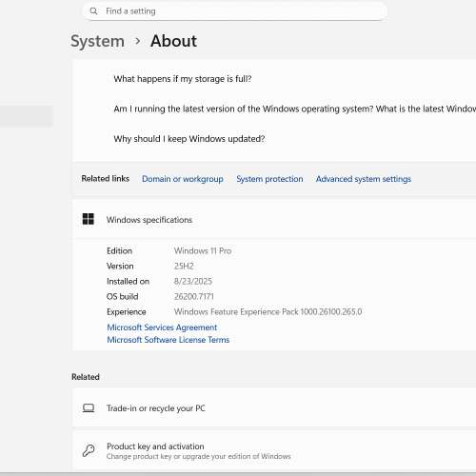Open Trade-in or recycle your PC

tap(274, 407)
